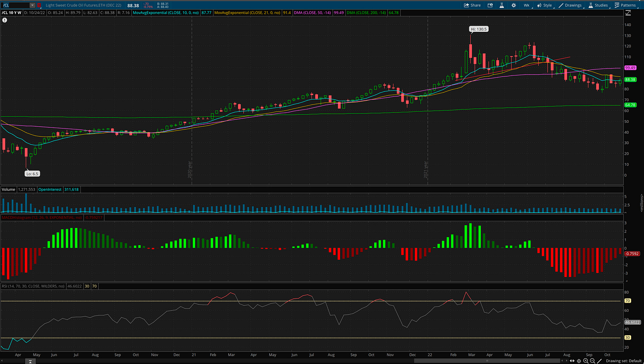This screenshot has width=644, height=364.
Task: Click the red symbol link indicator icon
Action: [x=39, y=5]
